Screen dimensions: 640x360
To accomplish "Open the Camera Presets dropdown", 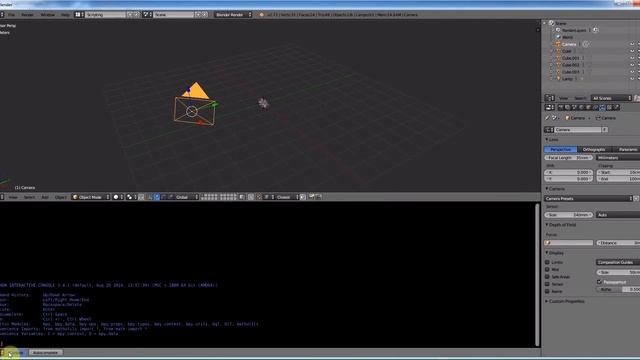I will [588, 198].
